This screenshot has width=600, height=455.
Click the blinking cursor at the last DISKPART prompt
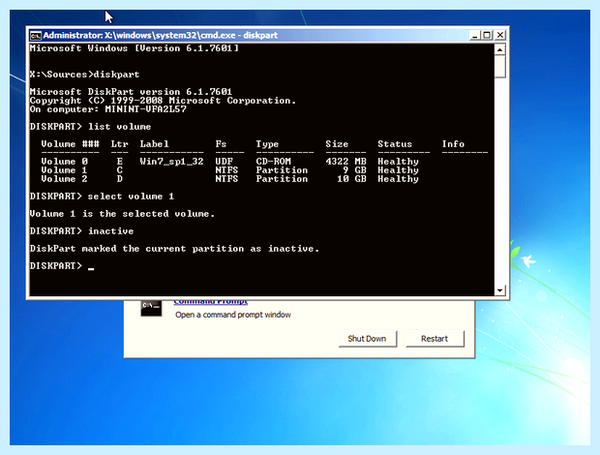click(x=91, y=269)
